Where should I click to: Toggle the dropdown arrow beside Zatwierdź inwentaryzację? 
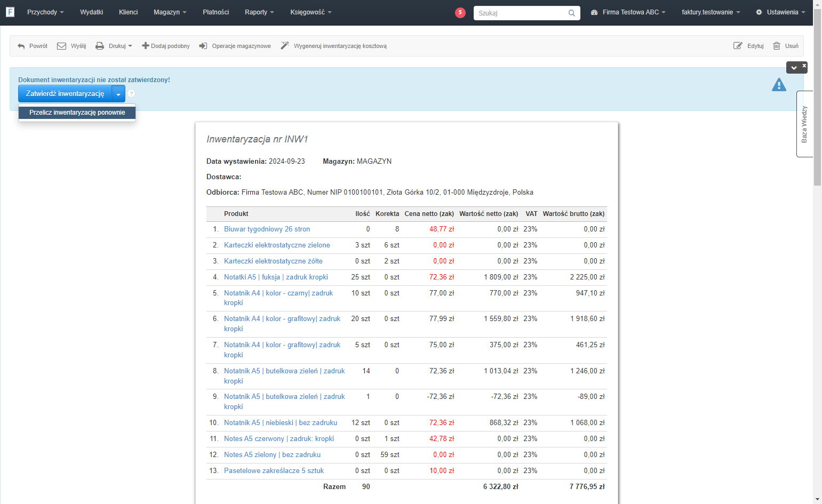coord(118,94)
